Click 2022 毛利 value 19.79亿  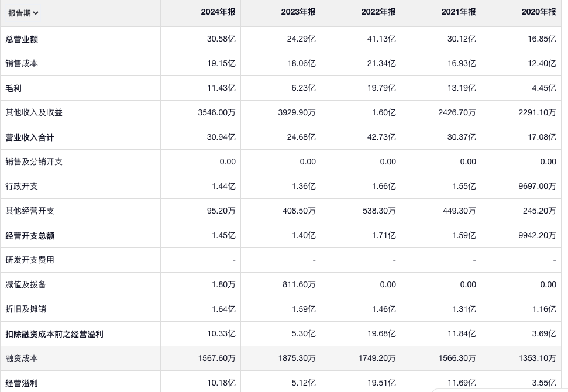[x=381, y=88]
